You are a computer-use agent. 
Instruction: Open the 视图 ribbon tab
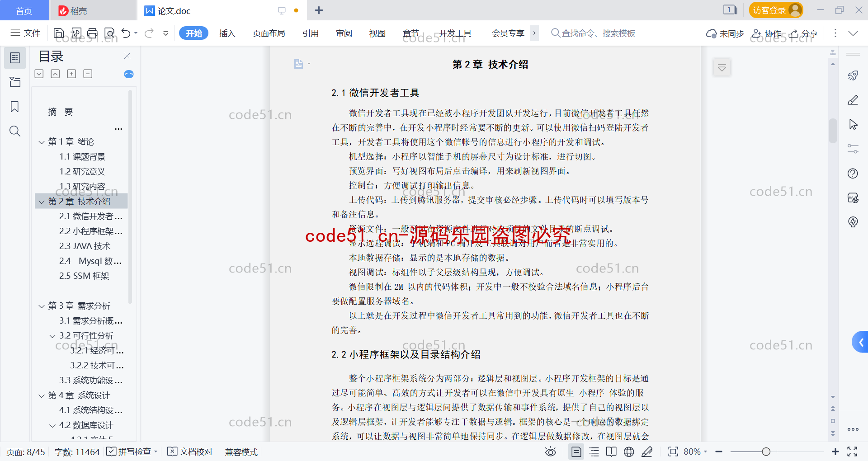(x=377, y=33)
